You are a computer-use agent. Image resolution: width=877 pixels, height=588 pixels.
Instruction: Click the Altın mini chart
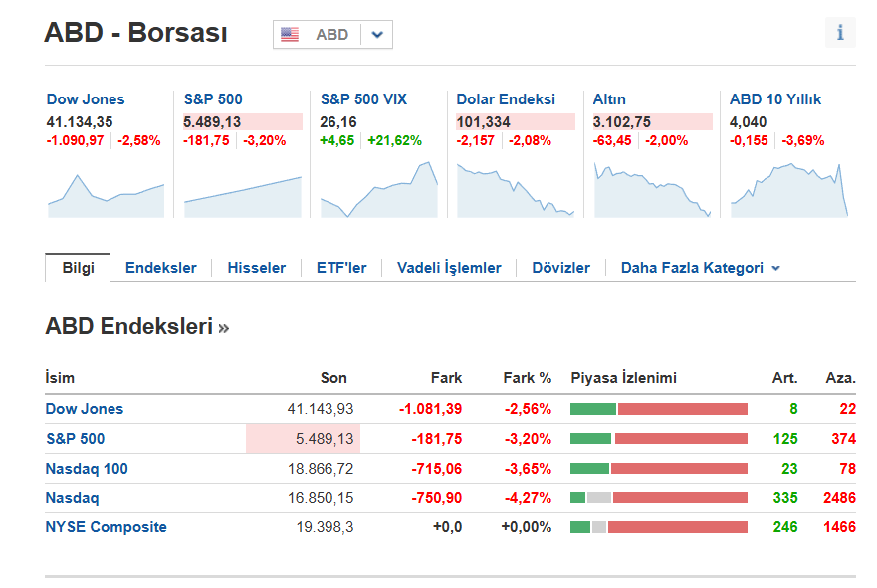[652, 189]
